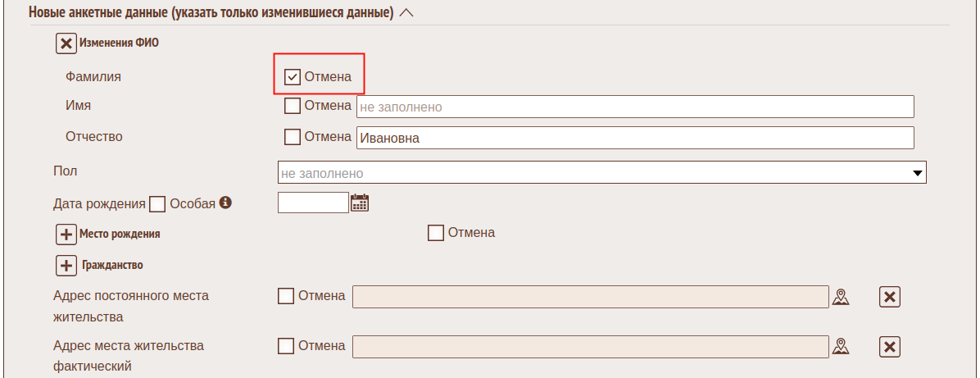Open the calendar picker for Дата рождения
The height and width of the screenshot is (378, 980).
point(360,203)
